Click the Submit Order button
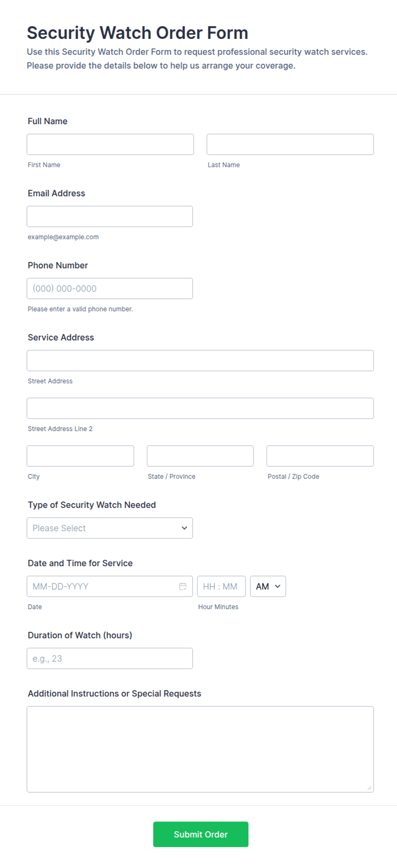The height and width of the screenshot is (868, 397). tap(201, 834)
